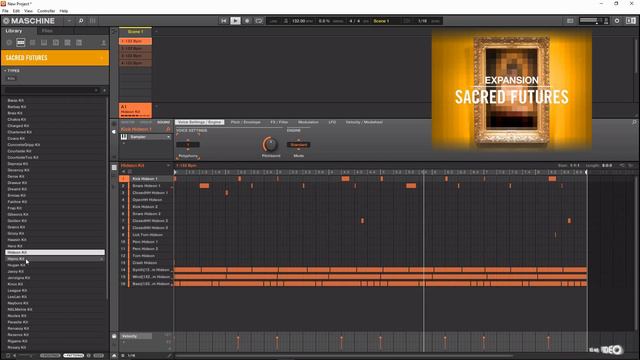
Task: Open the Controller menu
Action: pos(46,11)
